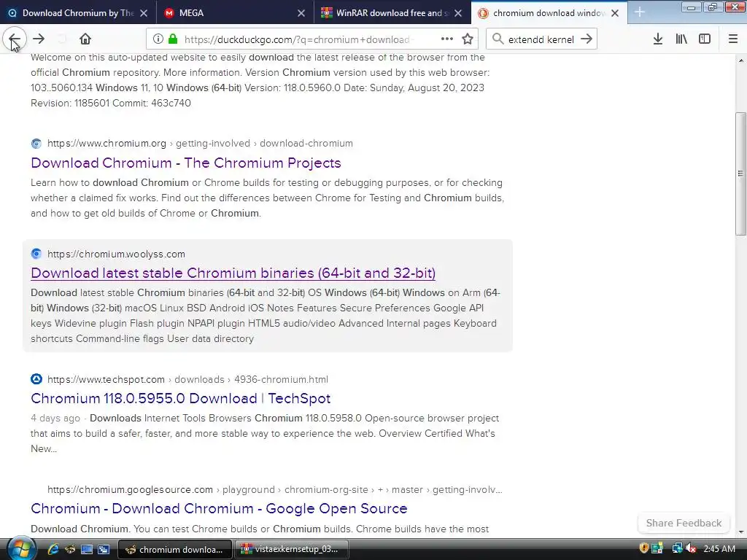Close the chromium download search tab
747x560 pixels.
615,13
